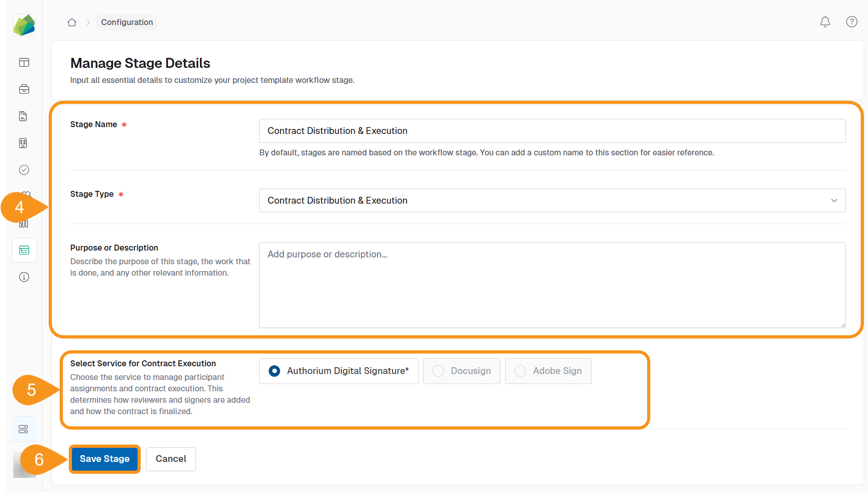The width and height of the screenshot is (868, 492).
Task: Click the Configuration breadcrumb item
Action: click(127, 22)
